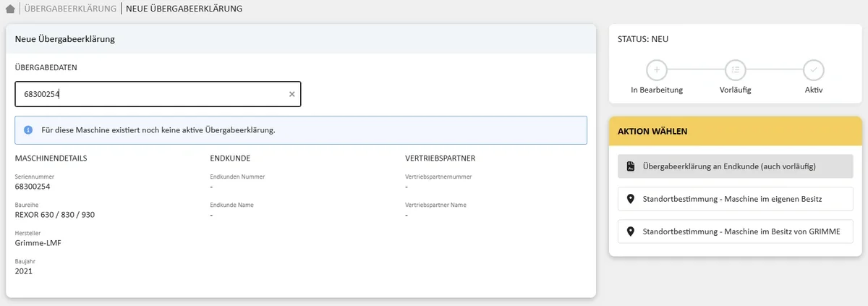Choose Standortbestimmung - Maschine im eigenen Besitz
Viewport: 868px width, 306px height.
coord(735,199)
